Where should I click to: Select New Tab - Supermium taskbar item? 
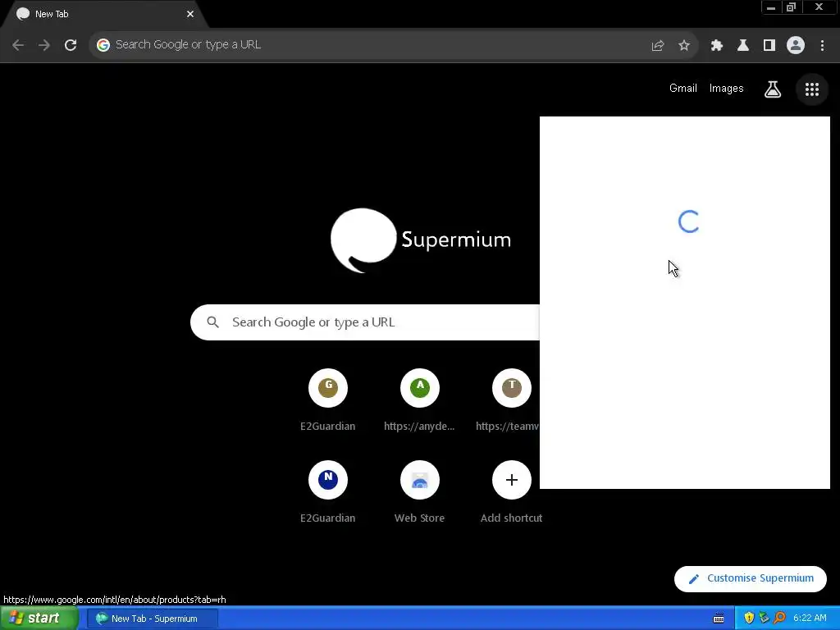(153, 619)
